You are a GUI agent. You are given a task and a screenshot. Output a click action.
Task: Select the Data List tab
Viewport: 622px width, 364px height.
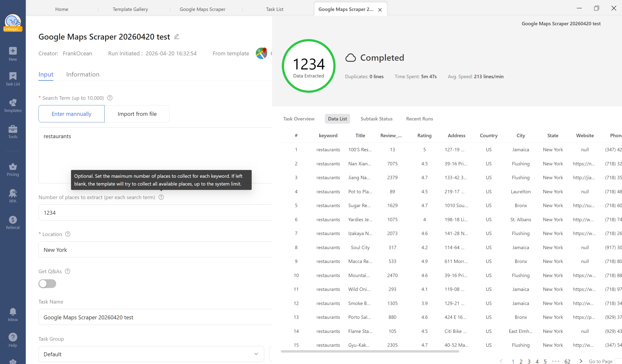point(338,119)
